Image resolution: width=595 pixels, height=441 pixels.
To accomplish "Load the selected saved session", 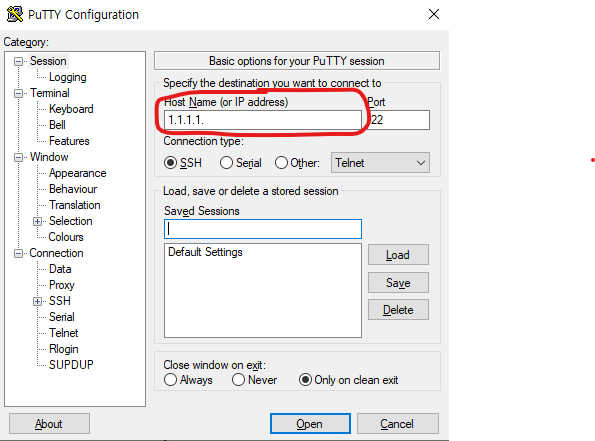I will 398,255.
